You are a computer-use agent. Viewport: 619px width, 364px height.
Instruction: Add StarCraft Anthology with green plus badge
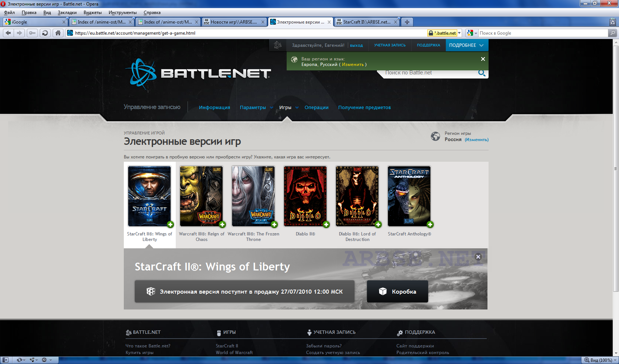(430, 224)
